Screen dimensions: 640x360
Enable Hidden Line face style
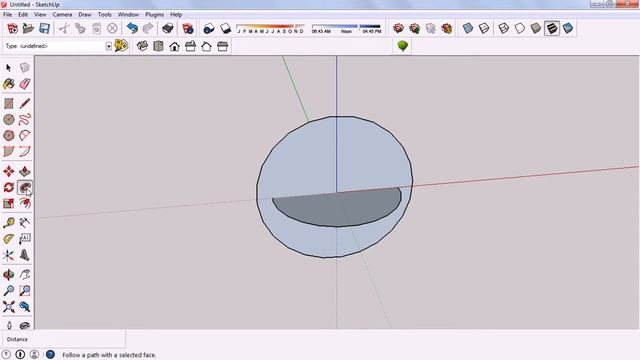(x=520, y=28)
